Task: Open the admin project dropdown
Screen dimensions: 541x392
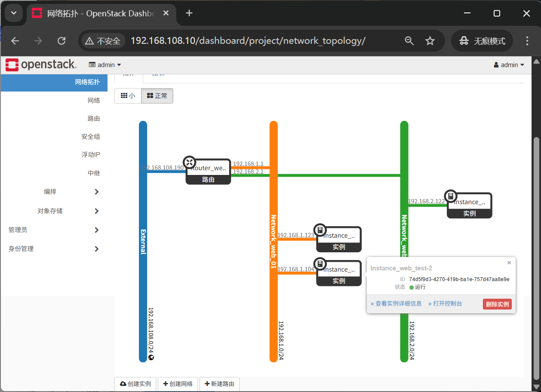Action: [x=105, y=65]
